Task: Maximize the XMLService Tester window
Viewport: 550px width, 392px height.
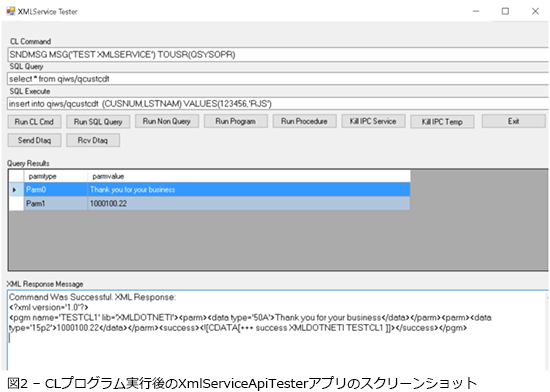Action: pyautogui.click(x=505, y=11)
